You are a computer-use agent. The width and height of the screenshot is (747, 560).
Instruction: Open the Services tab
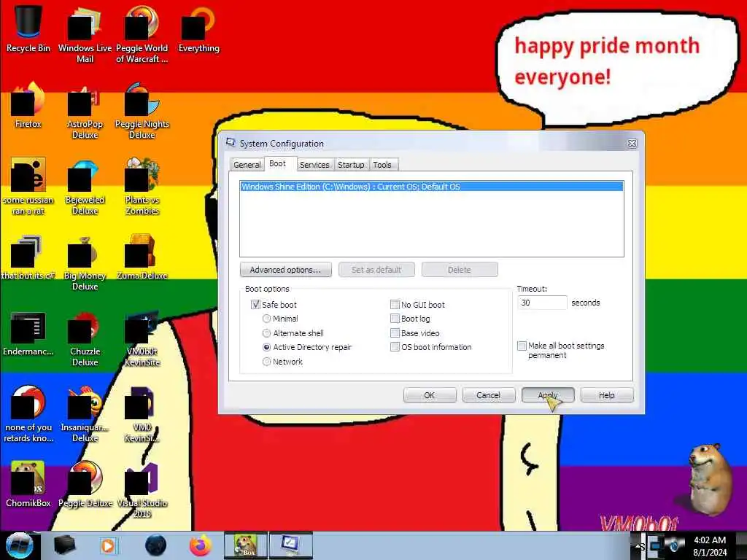tap(314, 164)
